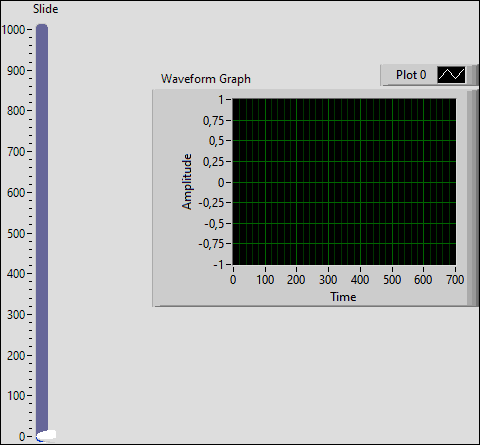Set the slide to the 500 mark

42,234
